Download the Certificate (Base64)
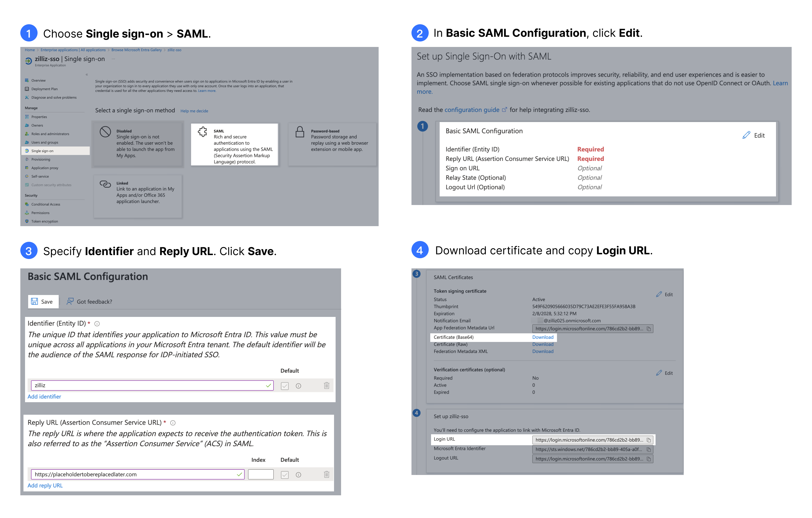This screenshot has width=812, height=518. [x=543, y=337]
